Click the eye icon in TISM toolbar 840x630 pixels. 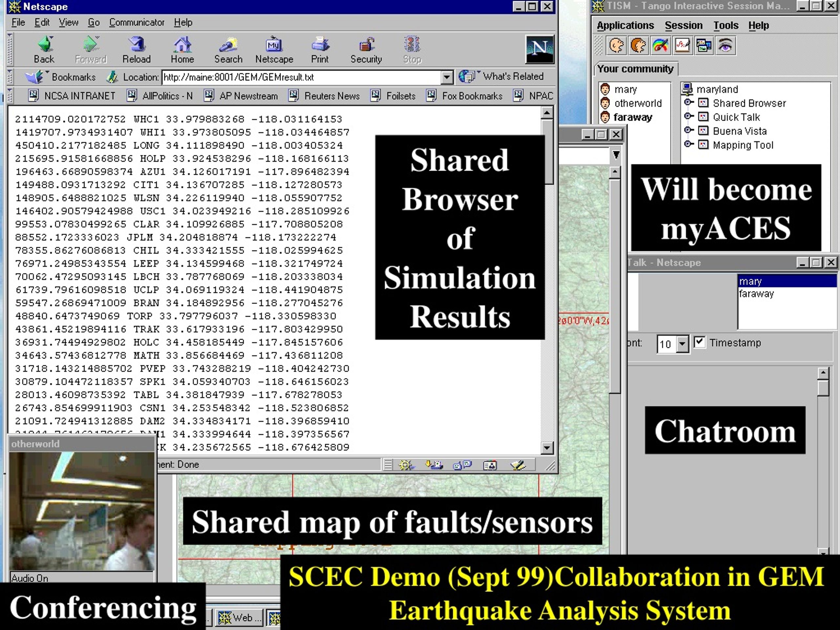point(726,46)
